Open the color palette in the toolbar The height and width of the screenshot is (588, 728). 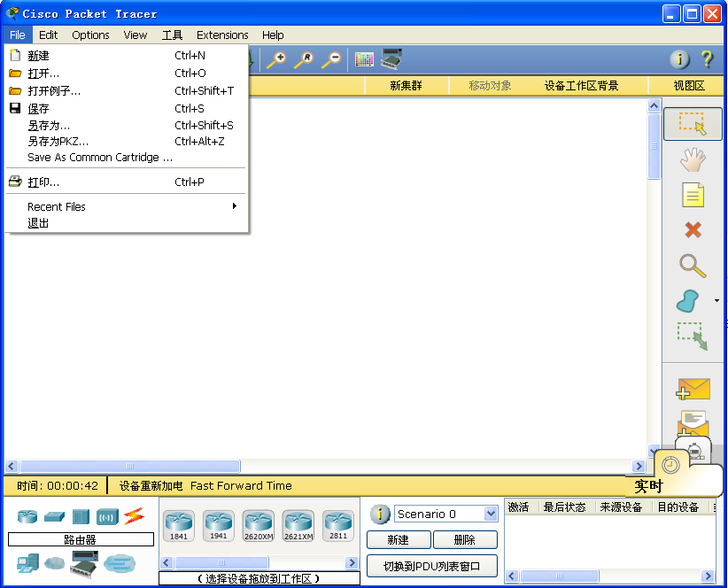pos(364,59)
